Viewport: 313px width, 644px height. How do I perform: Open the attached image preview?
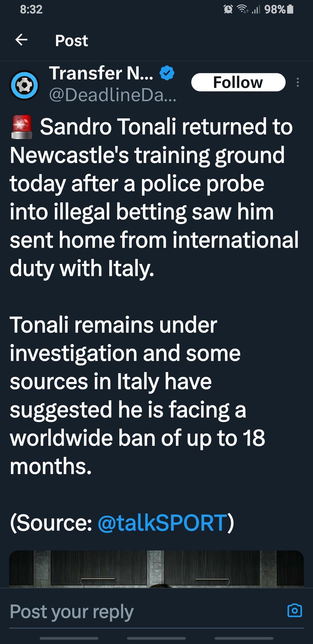[156, 569]
